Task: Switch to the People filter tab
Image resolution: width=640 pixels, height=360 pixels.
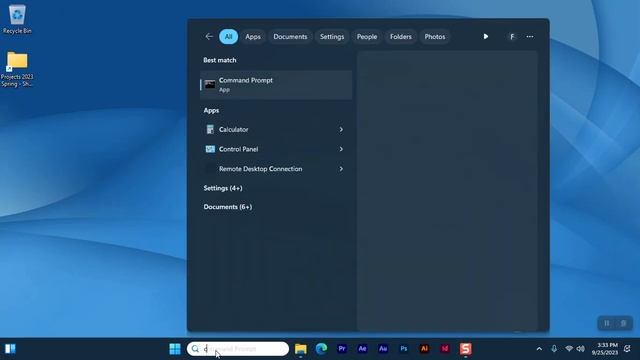Action: (x=367, y=37)
